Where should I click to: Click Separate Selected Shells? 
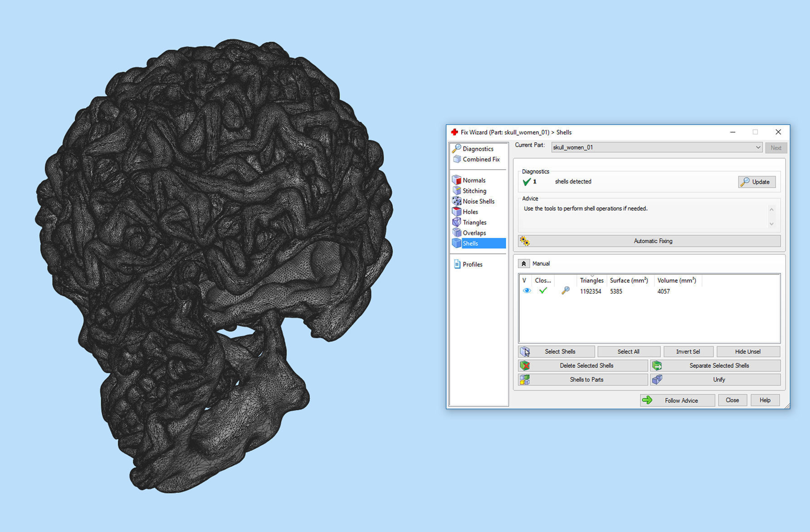coord(715,366)
